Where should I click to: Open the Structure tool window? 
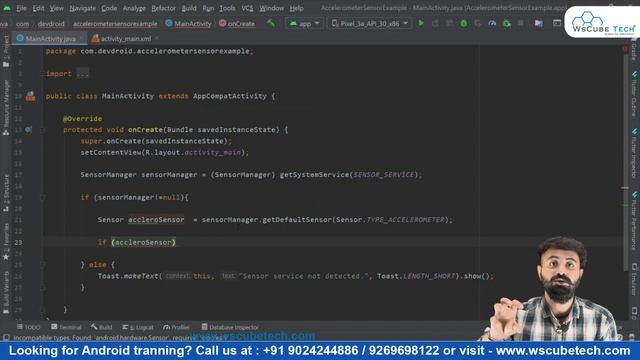(x=6, y=193)
